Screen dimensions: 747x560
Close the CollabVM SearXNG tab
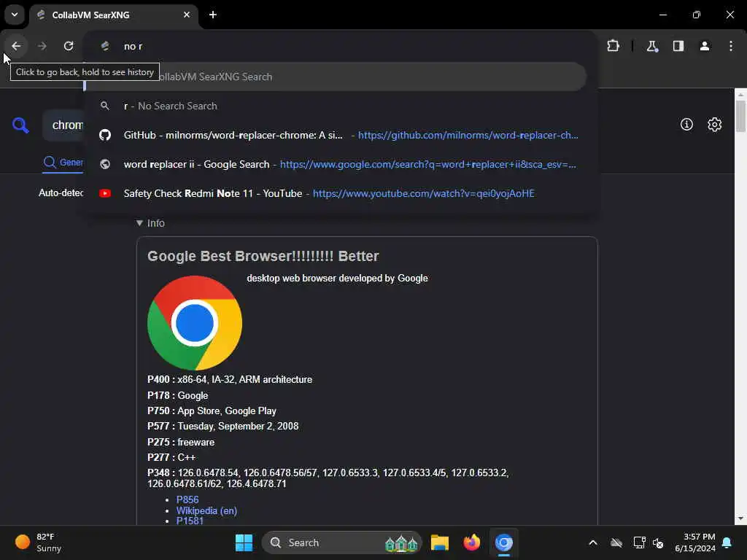click(187, 15)
